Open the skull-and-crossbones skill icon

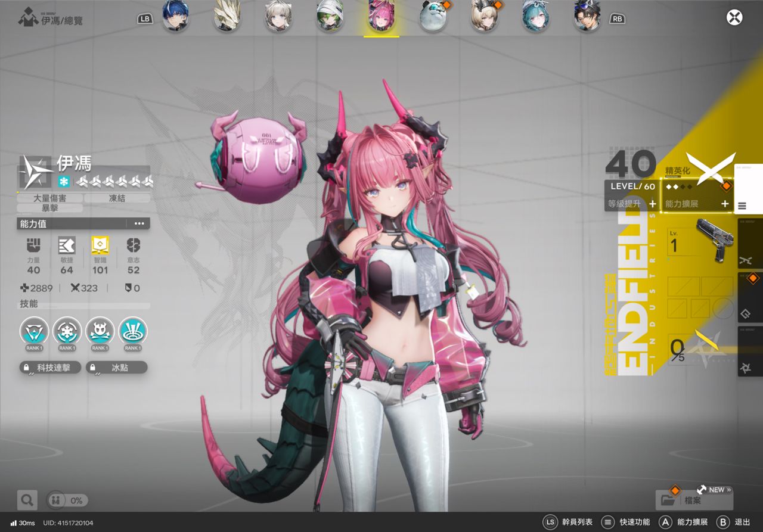[100, 331]
